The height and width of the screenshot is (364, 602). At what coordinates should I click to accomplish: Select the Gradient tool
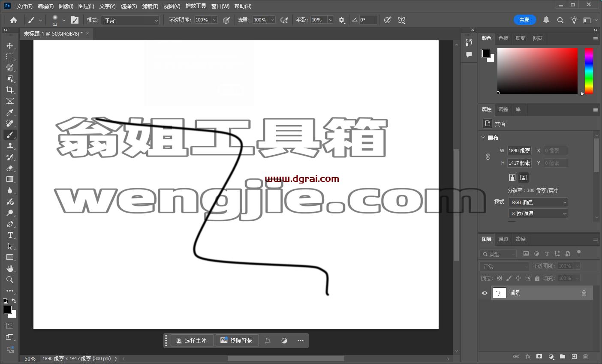click(10, 179)
